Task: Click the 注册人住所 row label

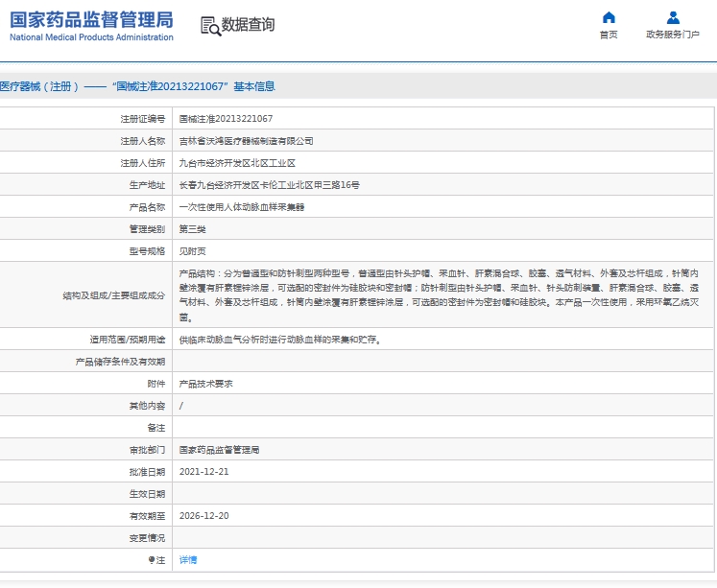Action: click(x=143, y=163)
